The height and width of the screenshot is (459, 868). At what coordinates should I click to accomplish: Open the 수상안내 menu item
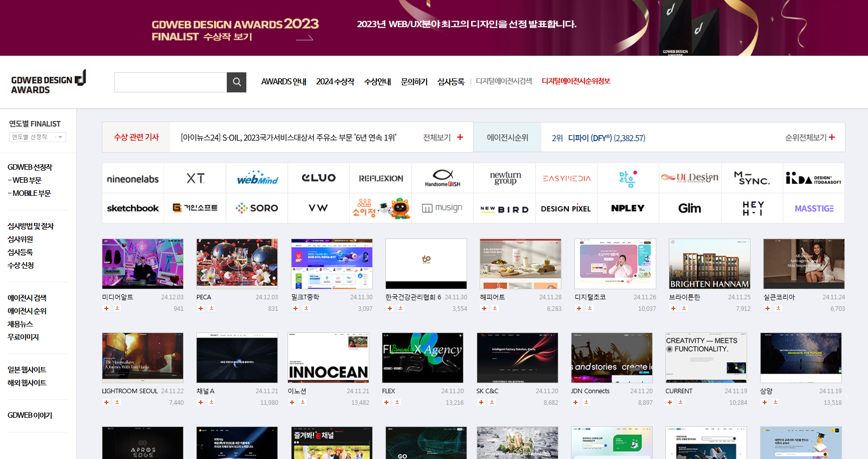pos(377,81)
